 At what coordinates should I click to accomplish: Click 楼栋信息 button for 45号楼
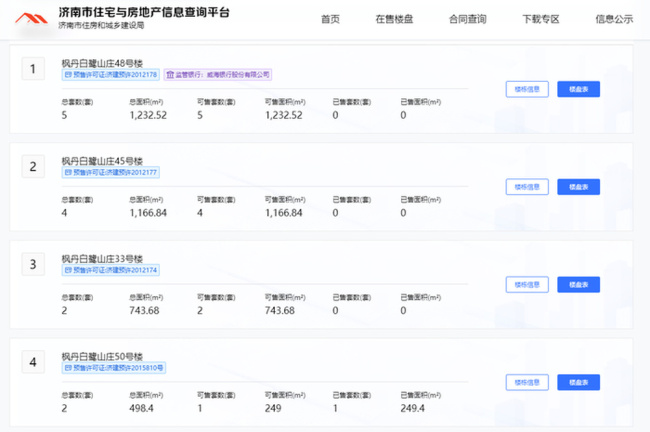pyautogui.click(x=527, y=187)
